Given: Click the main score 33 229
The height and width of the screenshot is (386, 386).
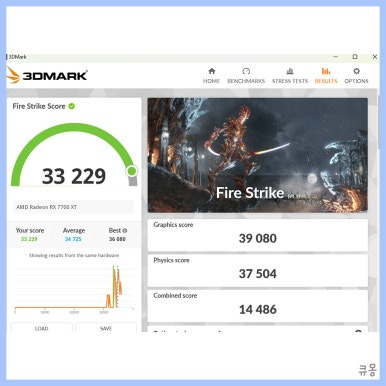Looking at the screenshot, I should coord(74,176).
